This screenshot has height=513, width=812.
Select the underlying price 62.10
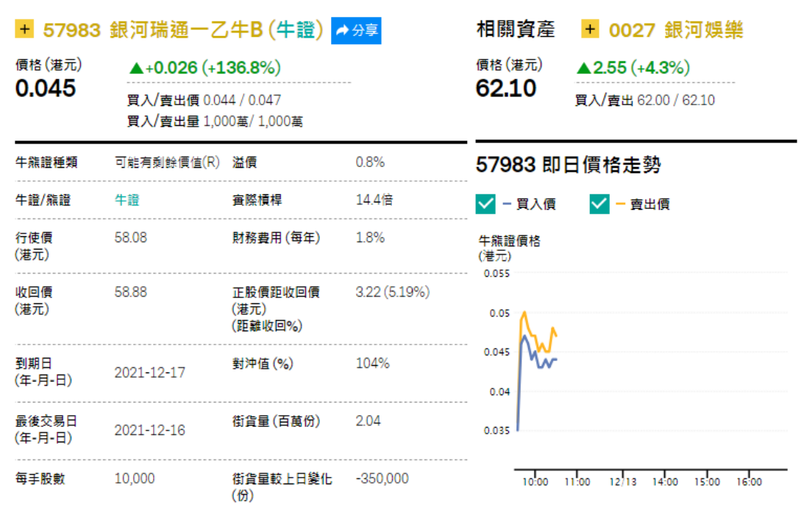(506, 88)
